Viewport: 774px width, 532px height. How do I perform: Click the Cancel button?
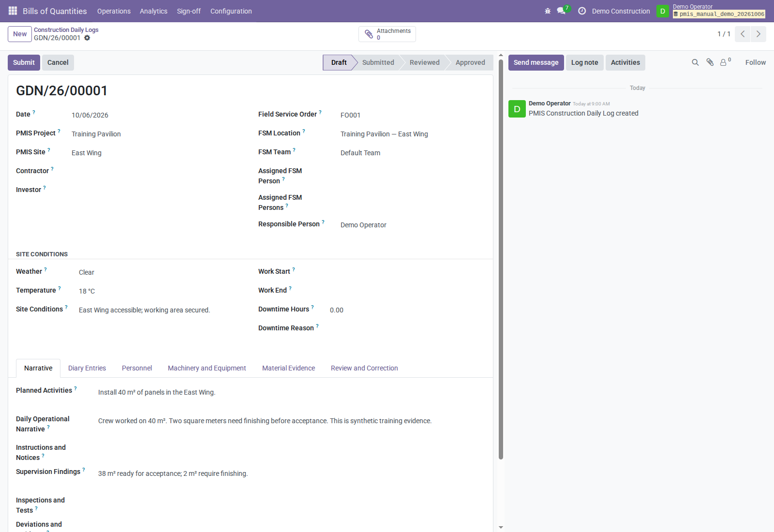click(58, 62)
